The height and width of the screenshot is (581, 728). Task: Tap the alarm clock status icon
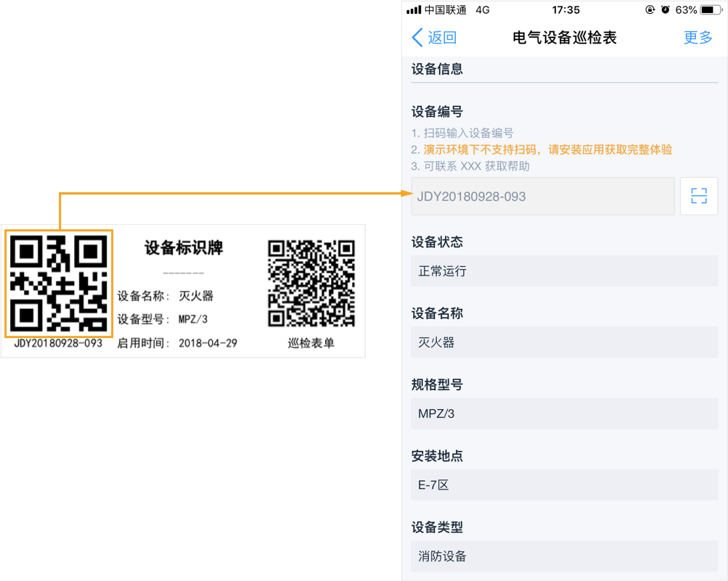coord(665,10)
